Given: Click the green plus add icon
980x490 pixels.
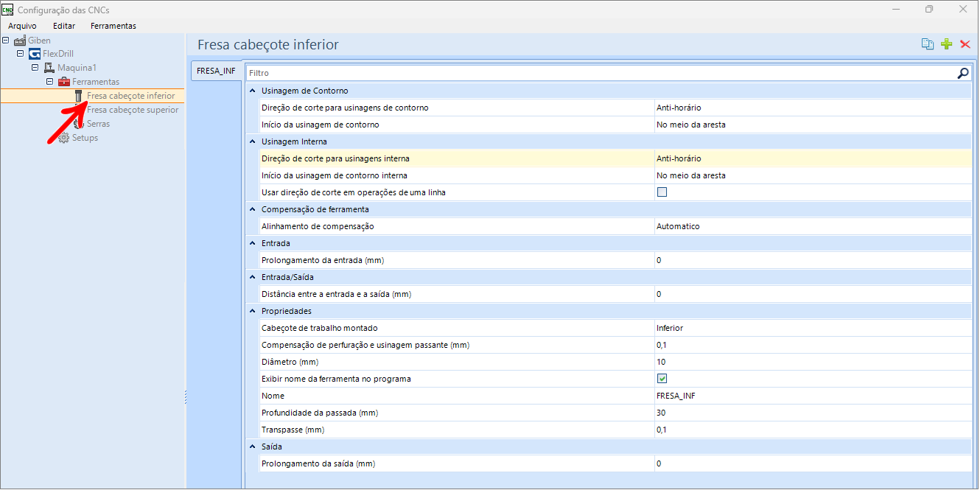Looking at the screenshot, I should pyautogui.click(x=947, y=44).
